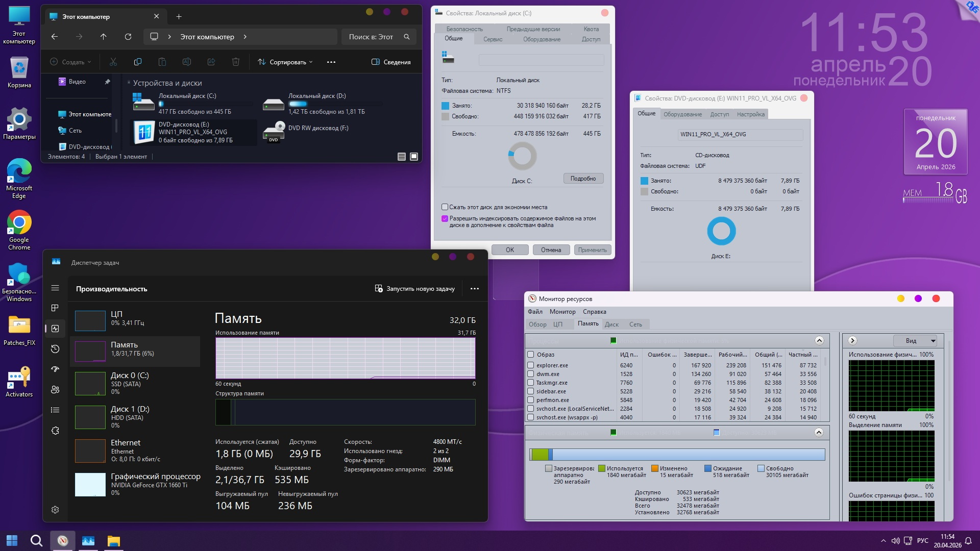This screenshot has width=980, height=551.
Task: Switch to the Оборудование tab for disk C
Action: point(541,39)
